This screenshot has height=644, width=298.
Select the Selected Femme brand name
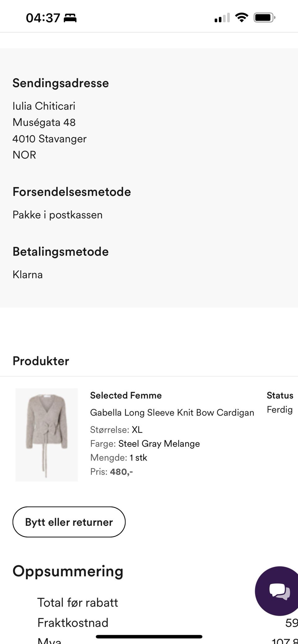[126, 395]
